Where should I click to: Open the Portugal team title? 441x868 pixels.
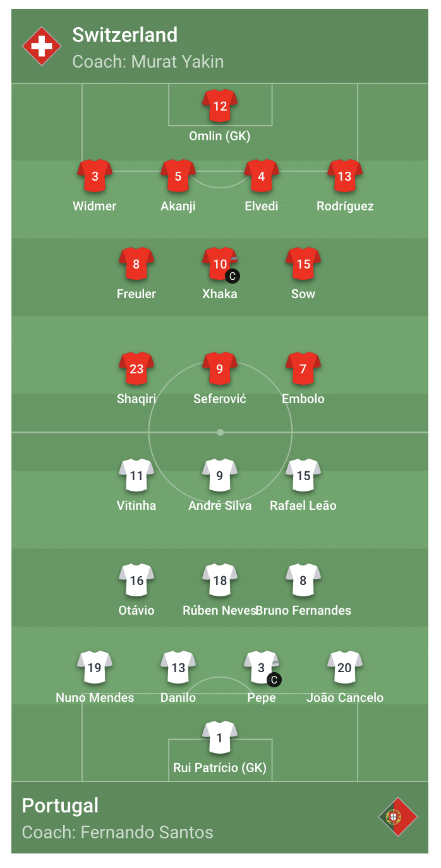click(60, 805)
